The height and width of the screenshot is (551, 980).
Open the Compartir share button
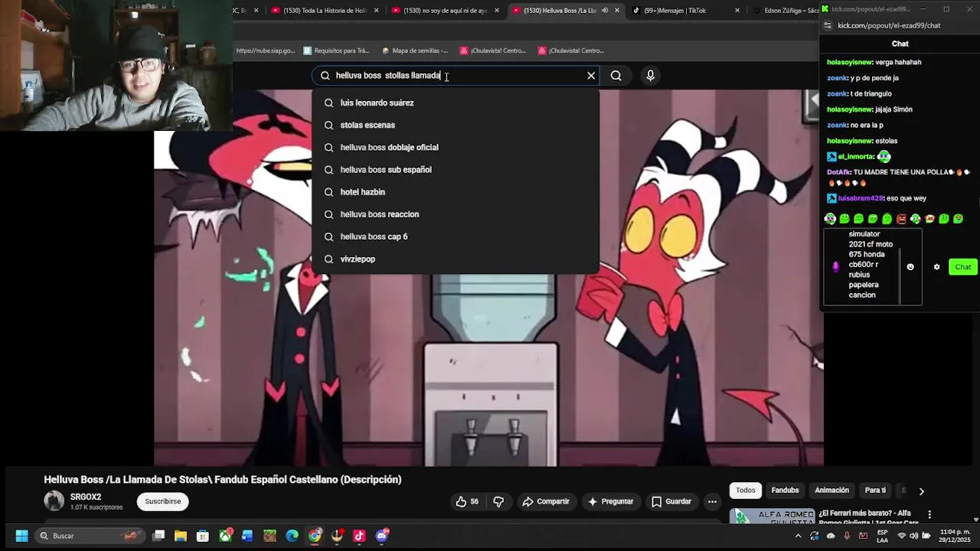click(x=546, y=501)
